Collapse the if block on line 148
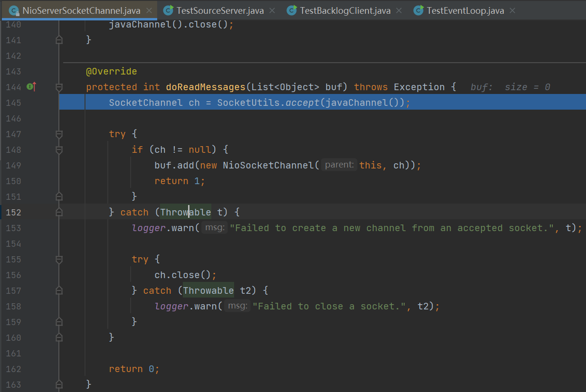The width and height of the screenshot is (586, 392). [x=59, y=149]
